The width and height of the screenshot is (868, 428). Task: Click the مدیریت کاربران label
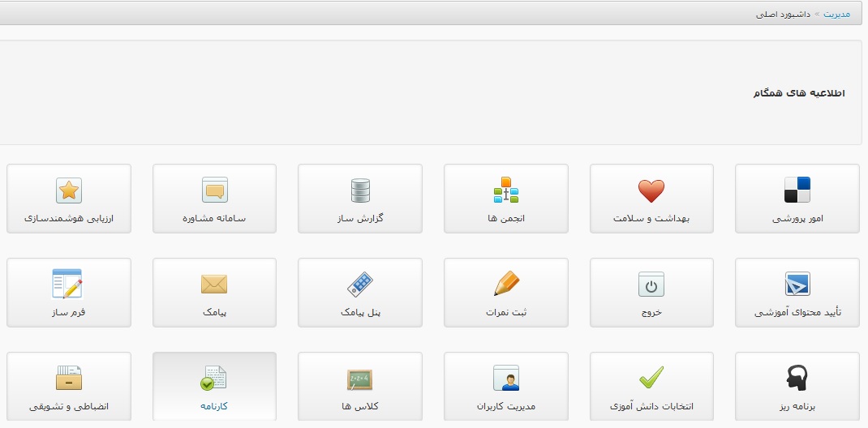point(506,406)
